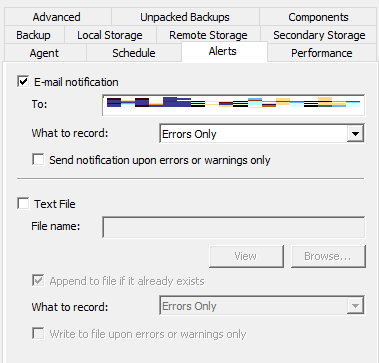Click the Alerts tab
Screen dimensions: 379x363
tap(223, 51)
